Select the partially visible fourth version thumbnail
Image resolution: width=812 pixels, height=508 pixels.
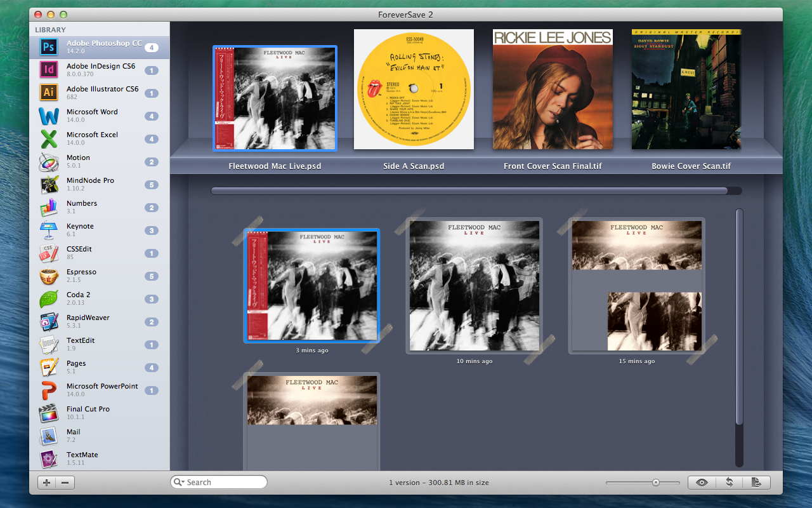[x=311, y=422]
